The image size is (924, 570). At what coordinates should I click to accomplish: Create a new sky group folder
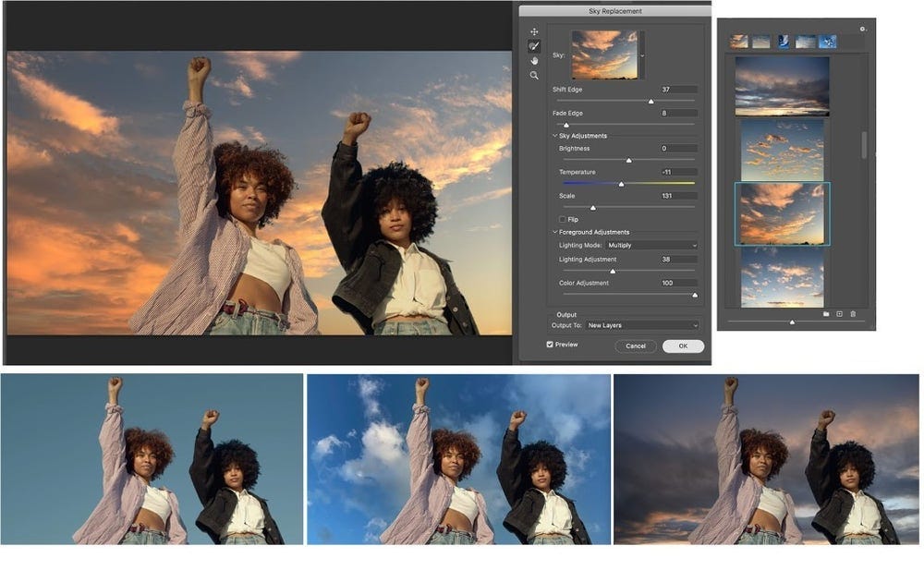825,314
